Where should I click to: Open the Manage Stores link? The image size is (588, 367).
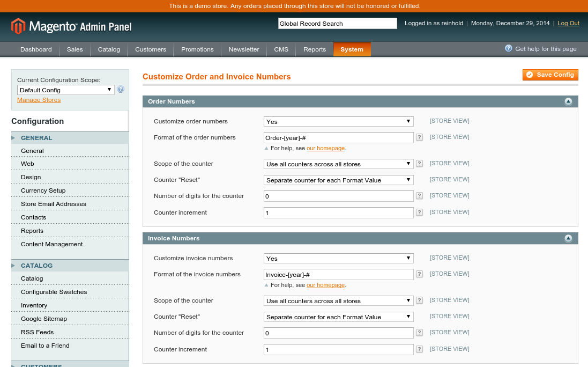(39, 100)
